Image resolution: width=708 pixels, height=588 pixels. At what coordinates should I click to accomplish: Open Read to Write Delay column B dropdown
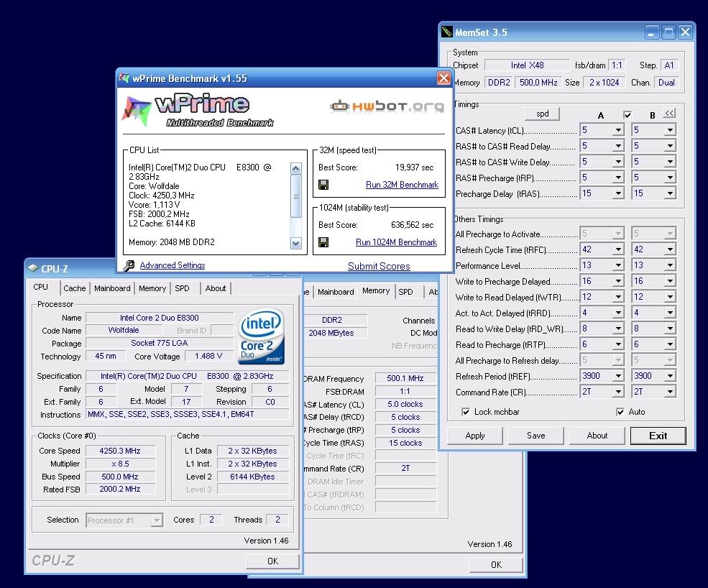(x=670, y=329)
